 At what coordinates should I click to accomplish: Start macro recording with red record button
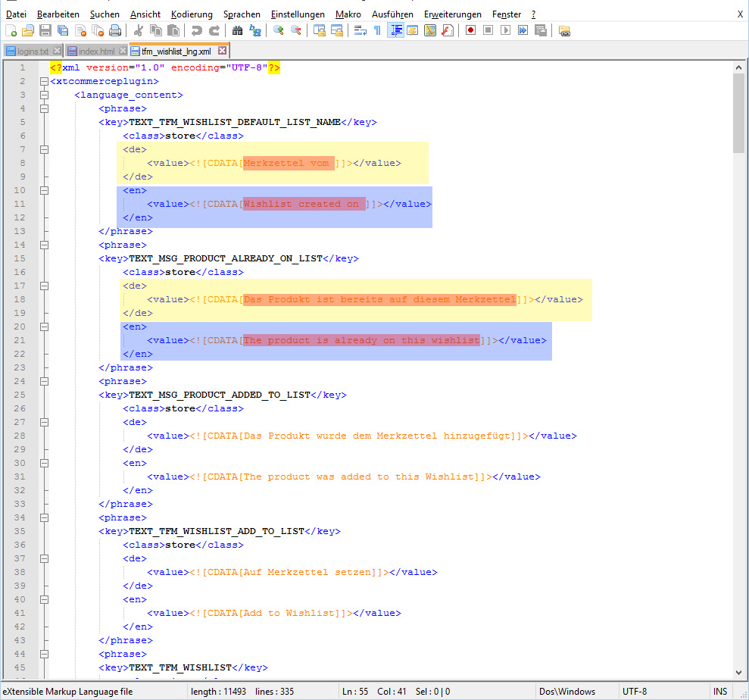[470, 30]
